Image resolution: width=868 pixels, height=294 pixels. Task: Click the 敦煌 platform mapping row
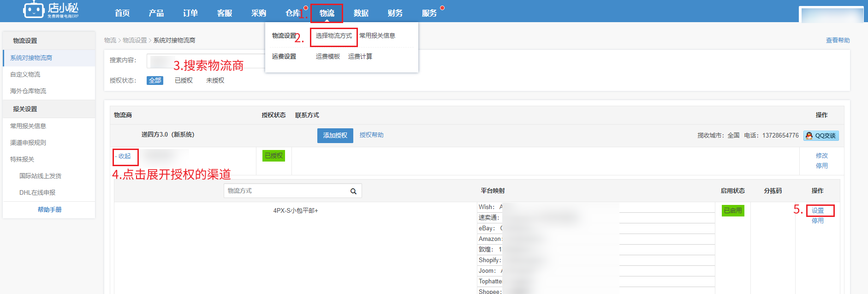pos(596,250)
